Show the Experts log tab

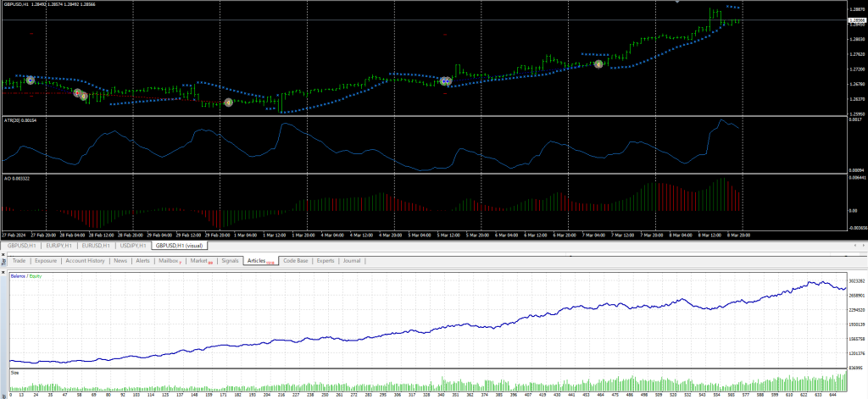(x=325, y=261)
